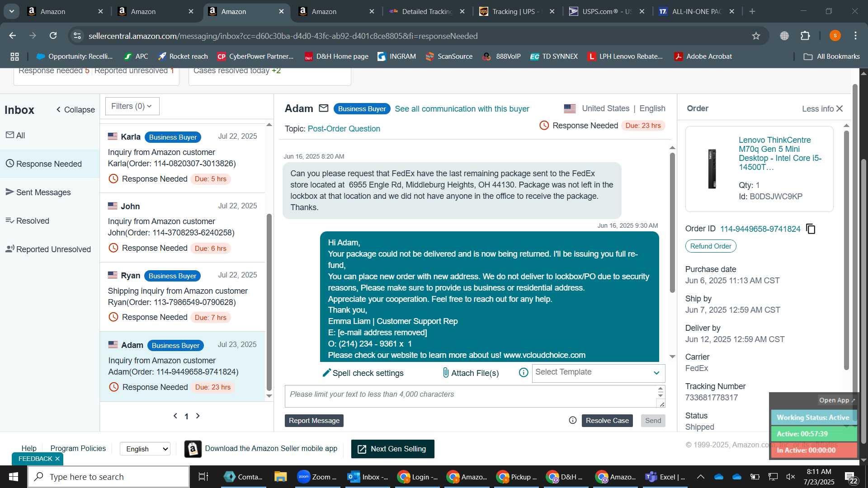
Task: Go to the previous page of messages
Action: tap(175, 416)
